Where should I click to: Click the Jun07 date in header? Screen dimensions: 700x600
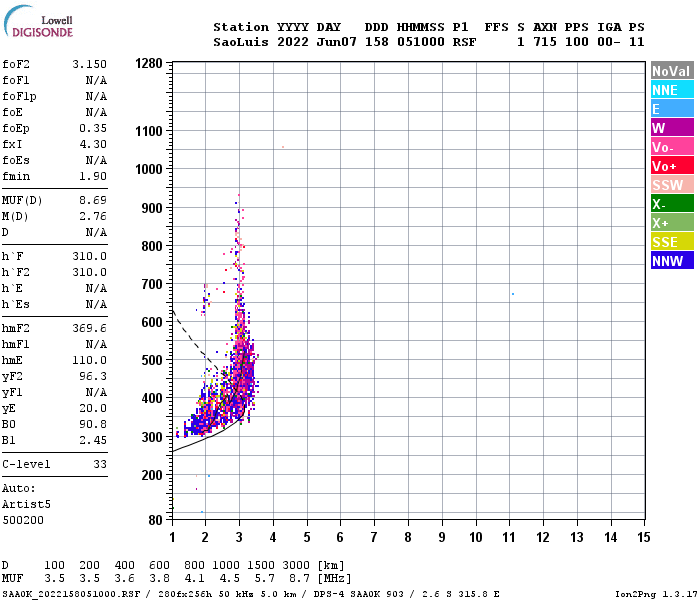coord(336,42)
